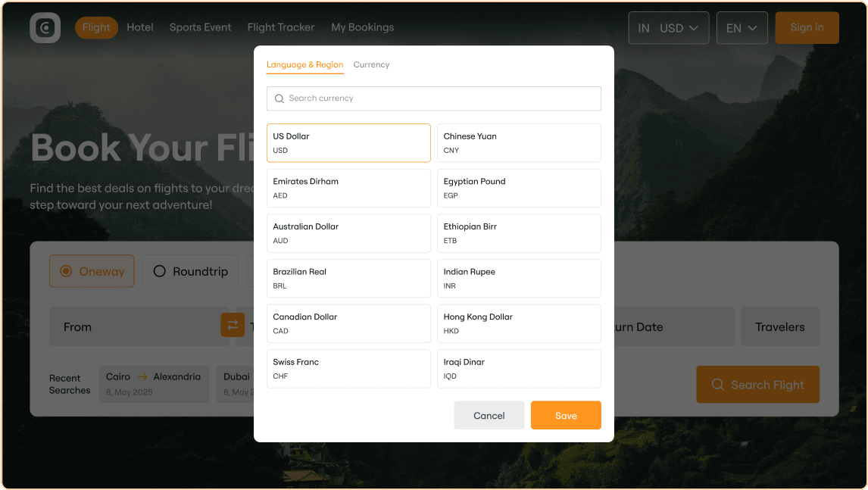Click the site logo icon top-left
The height and width of the screenshot is (490, 868).
(x=45, y=27)
